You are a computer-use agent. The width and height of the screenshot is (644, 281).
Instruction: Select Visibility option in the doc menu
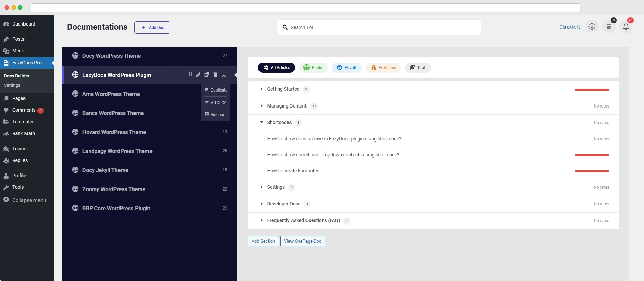pos(216,102)
